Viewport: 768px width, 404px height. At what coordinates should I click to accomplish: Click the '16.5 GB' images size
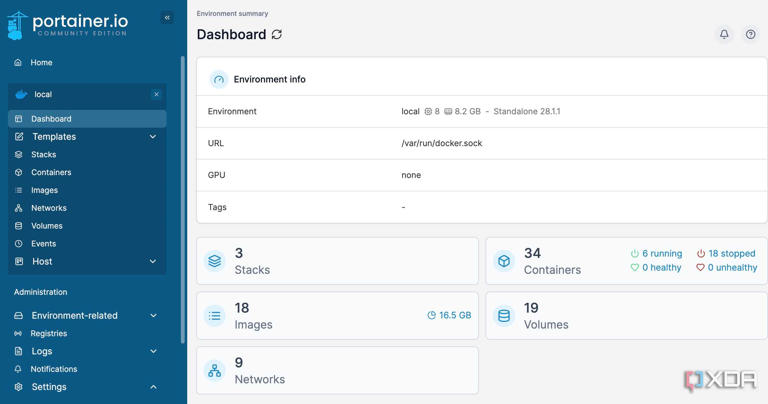coord(449,315)
